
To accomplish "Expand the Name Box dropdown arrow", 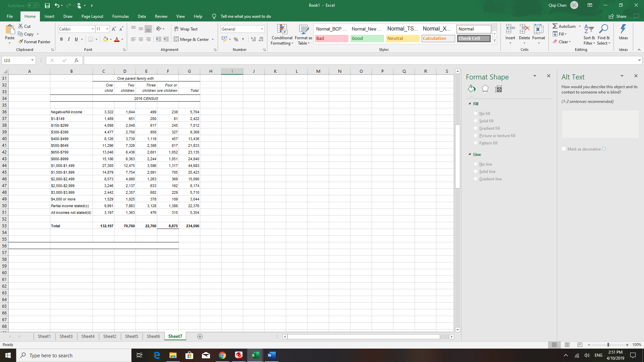I will (32, 60).
